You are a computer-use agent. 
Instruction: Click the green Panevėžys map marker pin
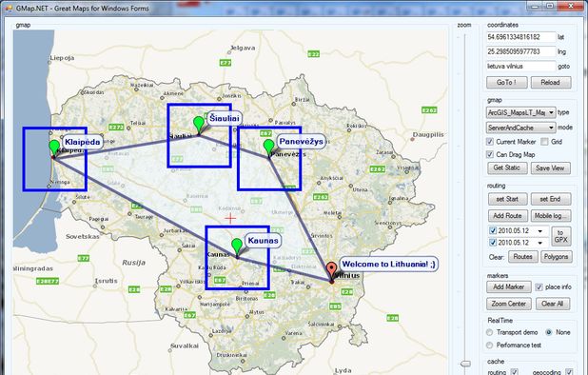268,148
